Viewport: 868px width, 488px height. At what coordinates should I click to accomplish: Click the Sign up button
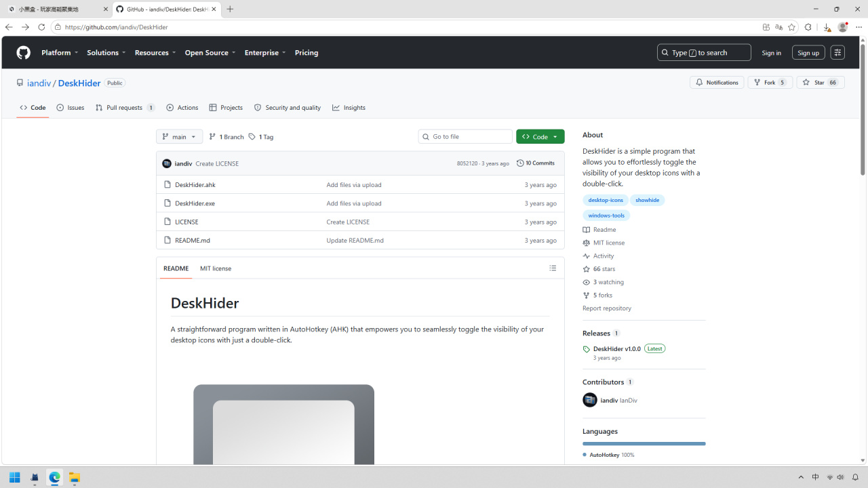point(808,53)
